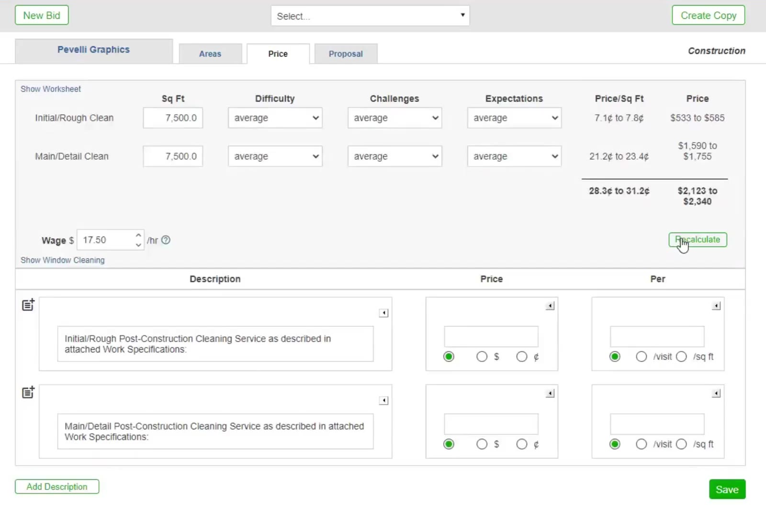Collapse arrow on Main/Detail description box
Image resolution: width=766 pixels, height=532 pixels.
point(383,400)
